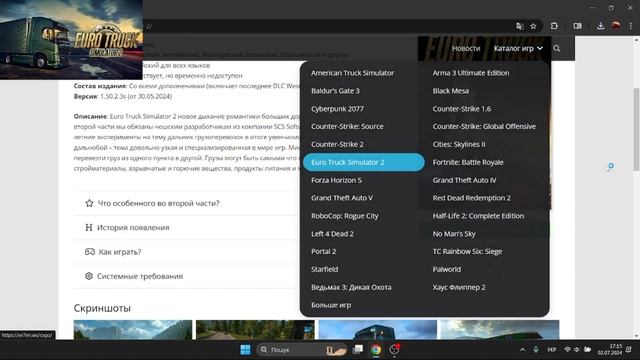Open the browser three-dot menu
Viewport: 640px width, 360px height.
click(x=631, y=26)
